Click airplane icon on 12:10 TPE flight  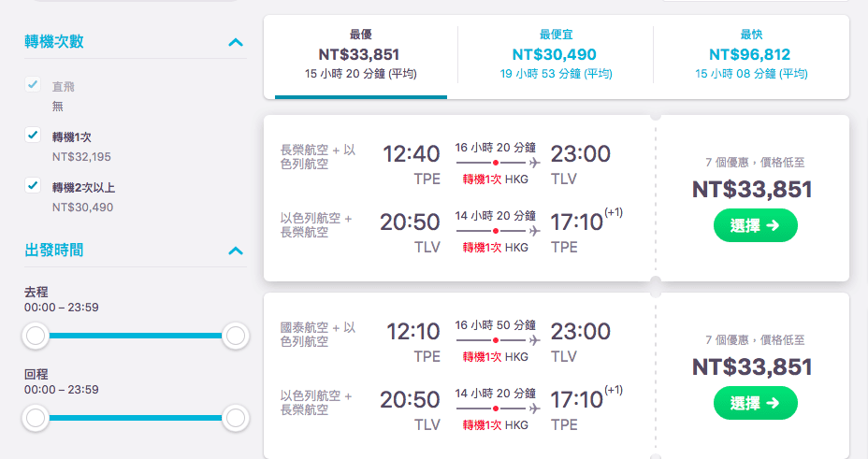coord(534,340)
